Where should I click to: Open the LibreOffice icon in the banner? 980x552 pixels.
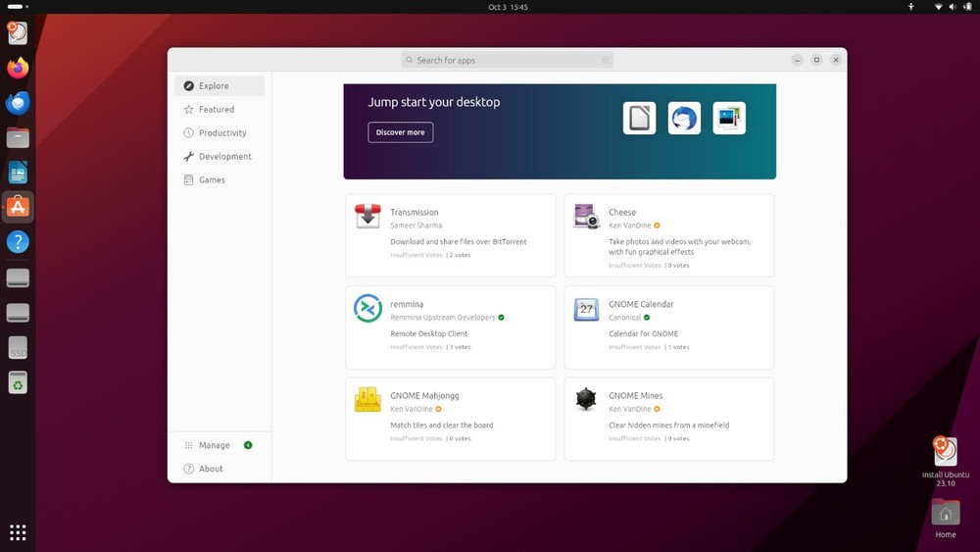tap(639, 118)
